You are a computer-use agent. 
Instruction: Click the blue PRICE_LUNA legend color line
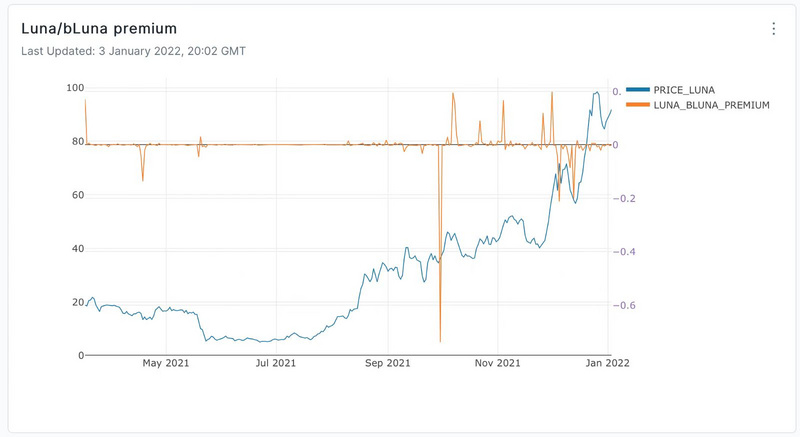(x=636, y=90)
